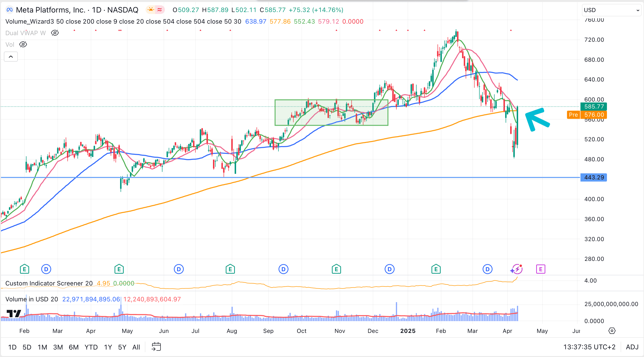The image size is (644, 357).
Task: Click the dividend D marker in late February 2024
Action: coord(46,269)
